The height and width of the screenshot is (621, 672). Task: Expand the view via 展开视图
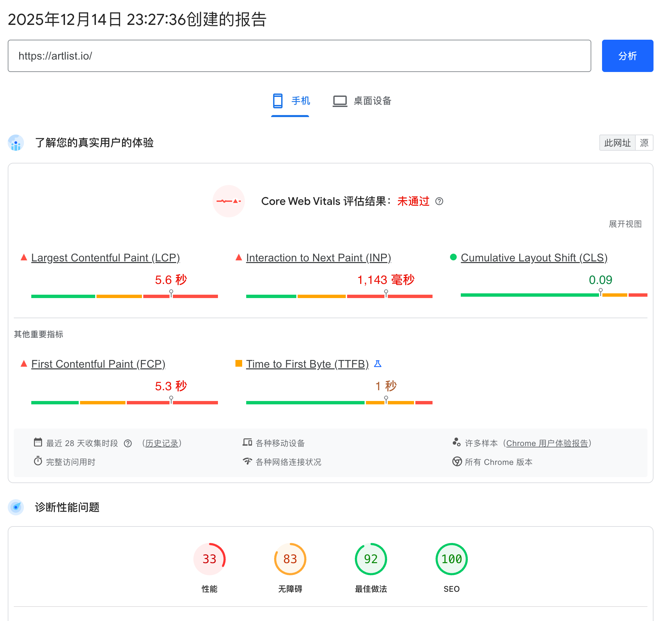pyautogui.click(x=625, y=224)
